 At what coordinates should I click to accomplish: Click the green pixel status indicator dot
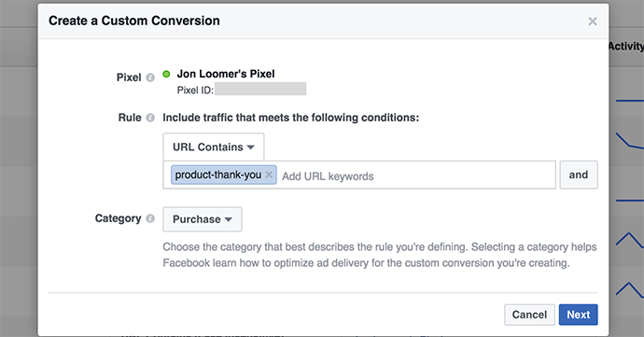point(166,74)
